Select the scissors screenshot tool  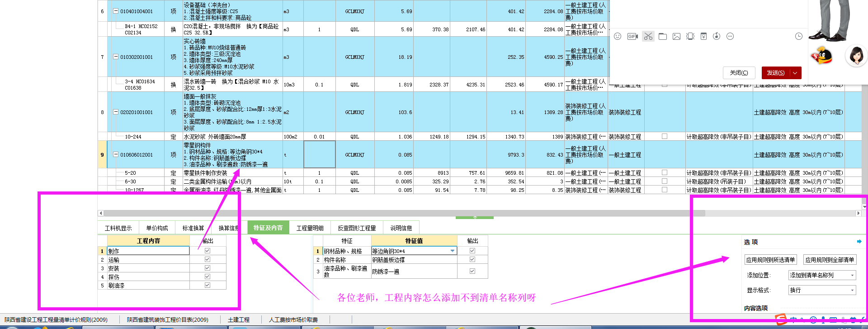point(648,36)
